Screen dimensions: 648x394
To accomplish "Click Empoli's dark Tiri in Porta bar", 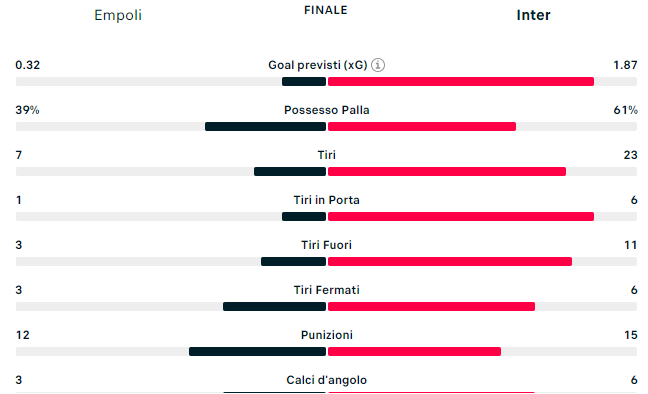I will (x=304, y=217).
